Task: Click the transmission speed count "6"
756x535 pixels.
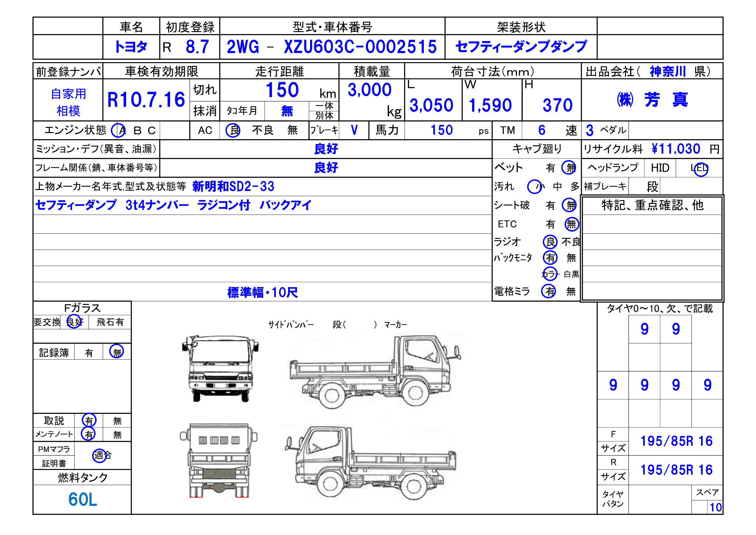Action: click(x=542, y=130)
